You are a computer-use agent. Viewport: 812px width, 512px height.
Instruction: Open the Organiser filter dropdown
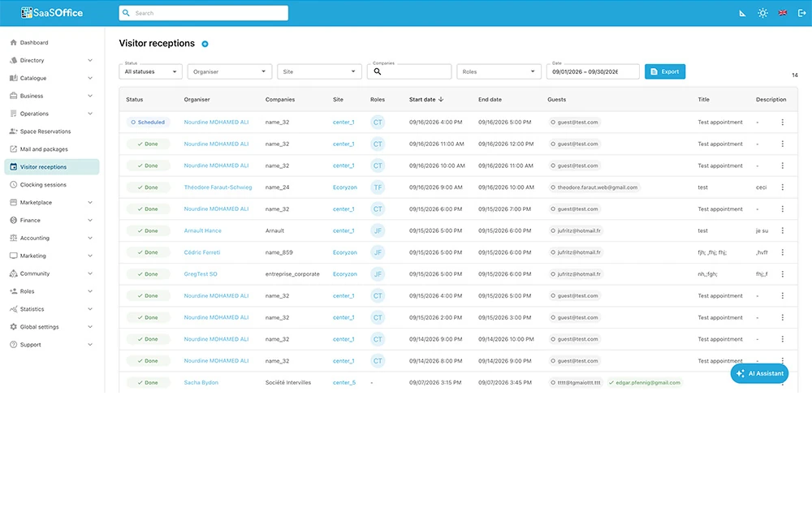pos(230,71)
